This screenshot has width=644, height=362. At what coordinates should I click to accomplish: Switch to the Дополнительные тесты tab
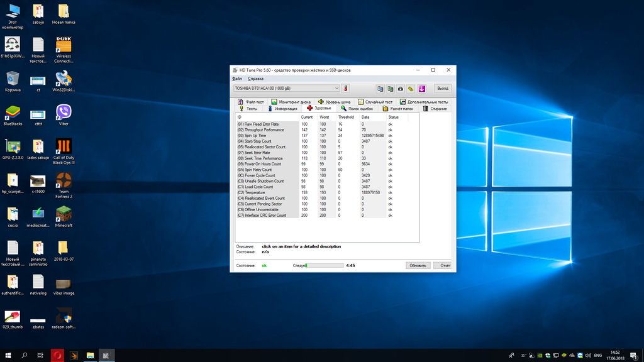tap(424, 102)
